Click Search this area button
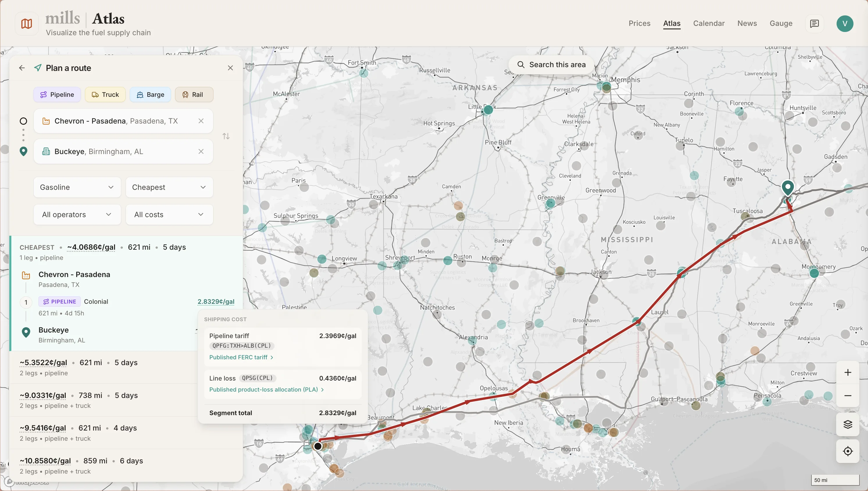 pyautogui.click(x=551, y=65)
